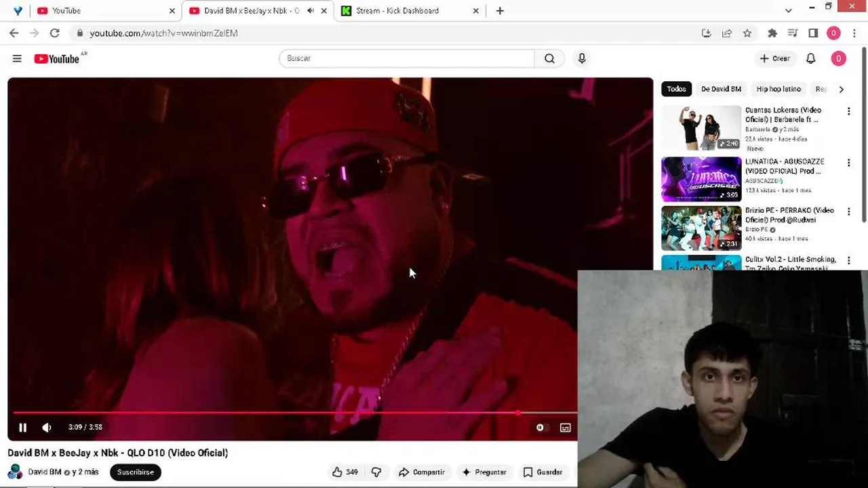Viewport: 868px width, 488px height.
Task: Open Brizio PE - PERRAKO video title
Action: tap(789, 215)
